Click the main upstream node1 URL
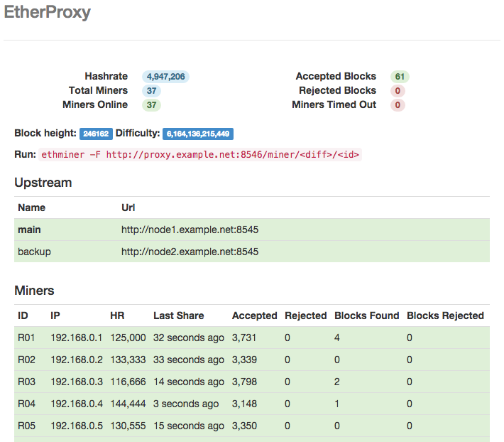The width and height of the screenshot is (504, 442). [x=190, y=230]
